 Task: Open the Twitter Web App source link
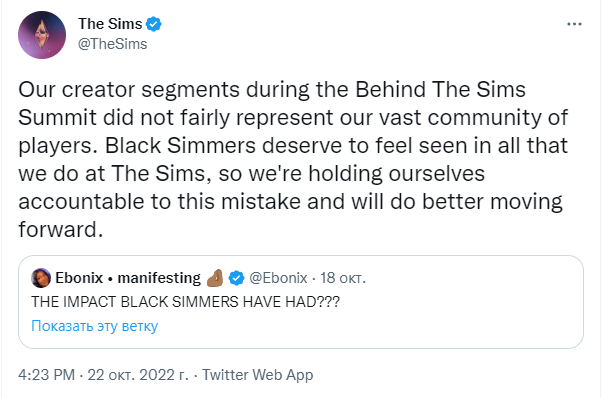tap(258, 375)
